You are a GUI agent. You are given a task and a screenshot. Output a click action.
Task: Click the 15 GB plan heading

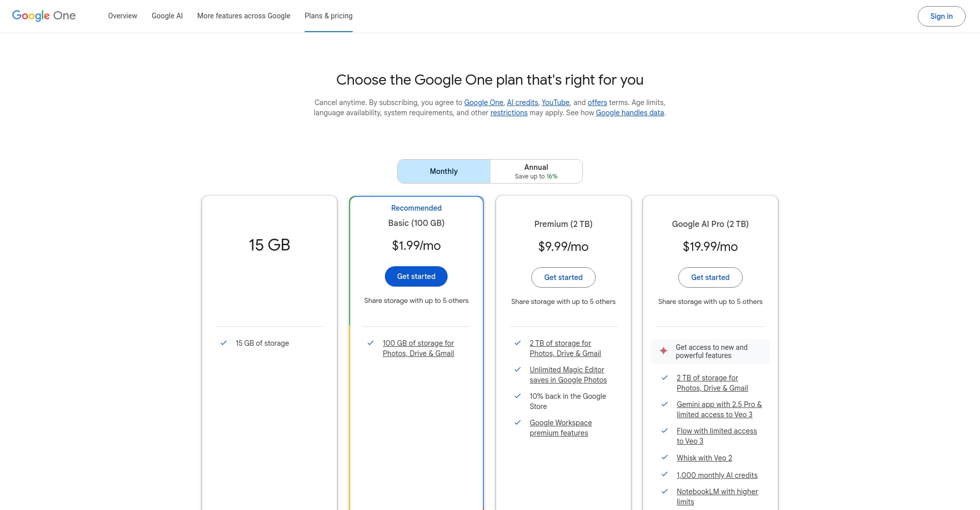coord(269,245)
